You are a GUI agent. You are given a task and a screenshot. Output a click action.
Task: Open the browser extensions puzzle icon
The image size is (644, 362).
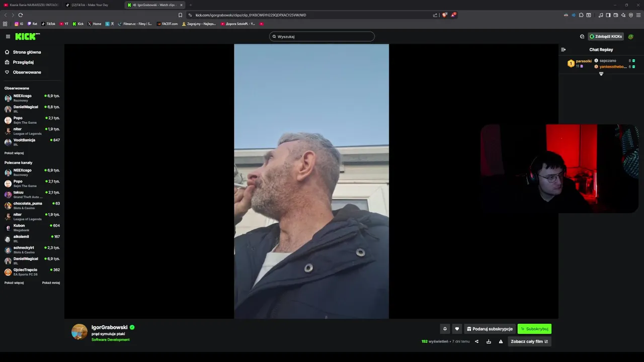(581, 15)
